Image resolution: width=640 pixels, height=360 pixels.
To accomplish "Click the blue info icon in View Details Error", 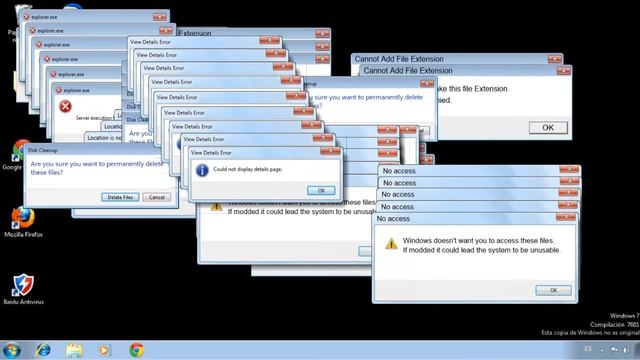I will click(202, 170).
